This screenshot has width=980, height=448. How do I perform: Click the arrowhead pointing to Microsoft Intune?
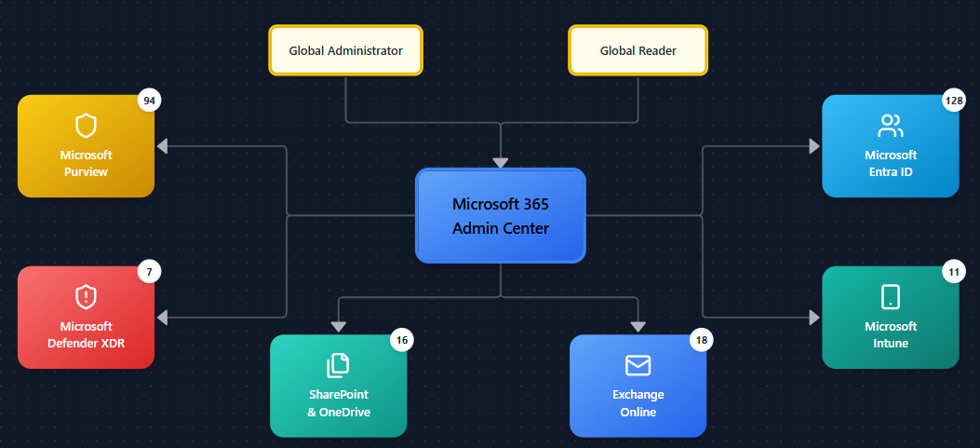coord(814,318)
